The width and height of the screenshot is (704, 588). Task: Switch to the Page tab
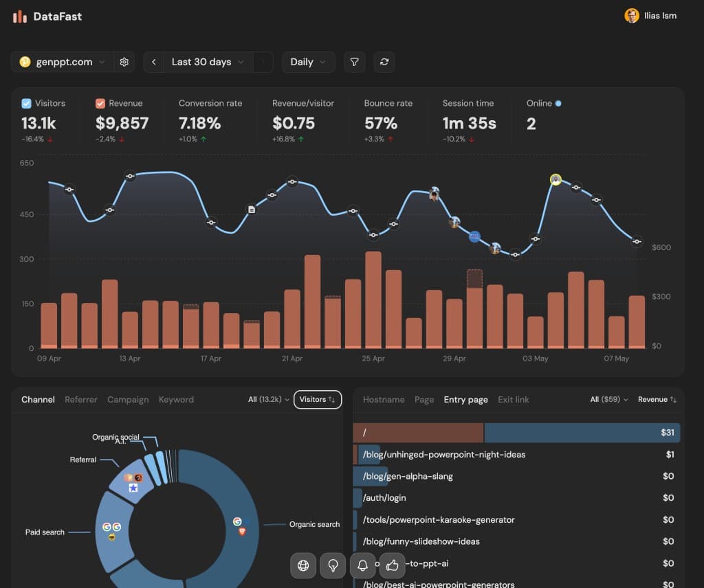pos(423,400)
